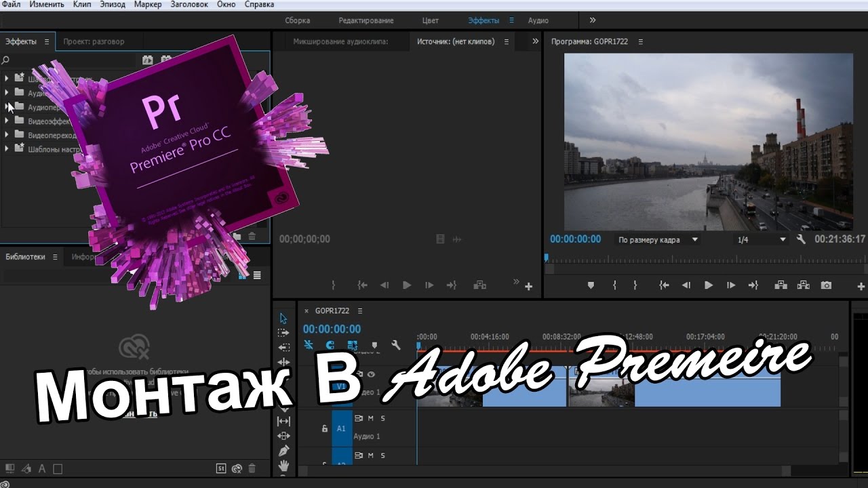868x488 pixels.
Task: Step back one frame in Program monitor
Action: coord(686,285)
